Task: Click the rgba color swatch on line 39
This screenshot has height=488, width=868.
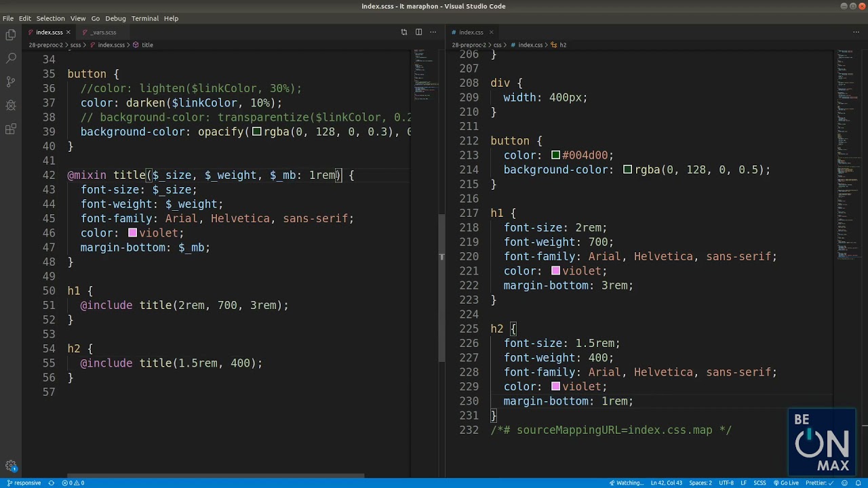Action: coord(256,131)
